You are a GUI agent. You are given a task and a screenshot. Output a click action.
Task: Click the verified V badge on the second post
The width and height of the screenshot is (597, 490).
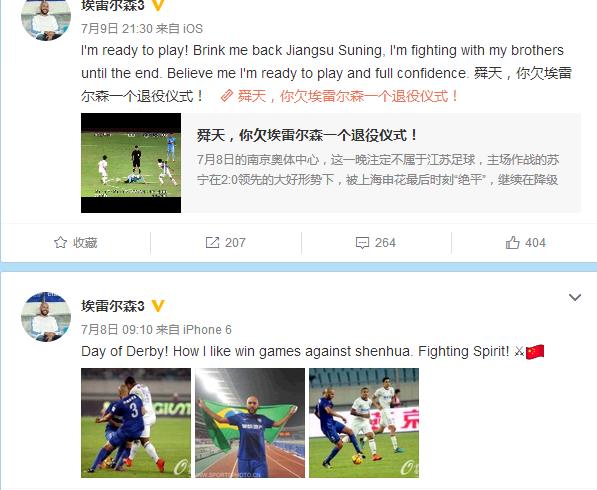tap(158, 306)
